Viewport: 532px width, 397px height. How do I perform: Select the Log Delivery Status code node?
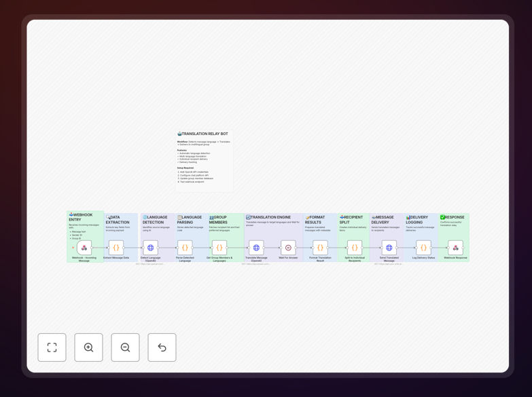(424, 248)
